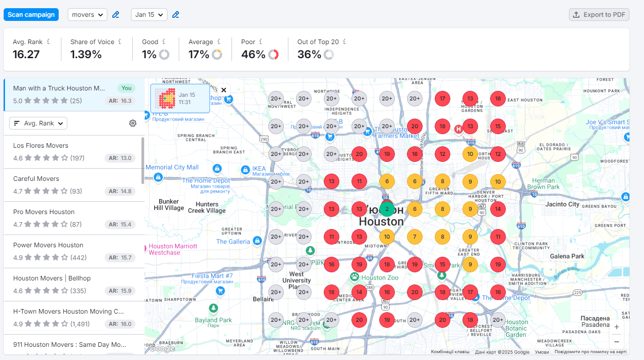The height and width of the screenshot is (360, 644).
Task: Zoom in on the map with plus
Action: [x=617, y=327]
